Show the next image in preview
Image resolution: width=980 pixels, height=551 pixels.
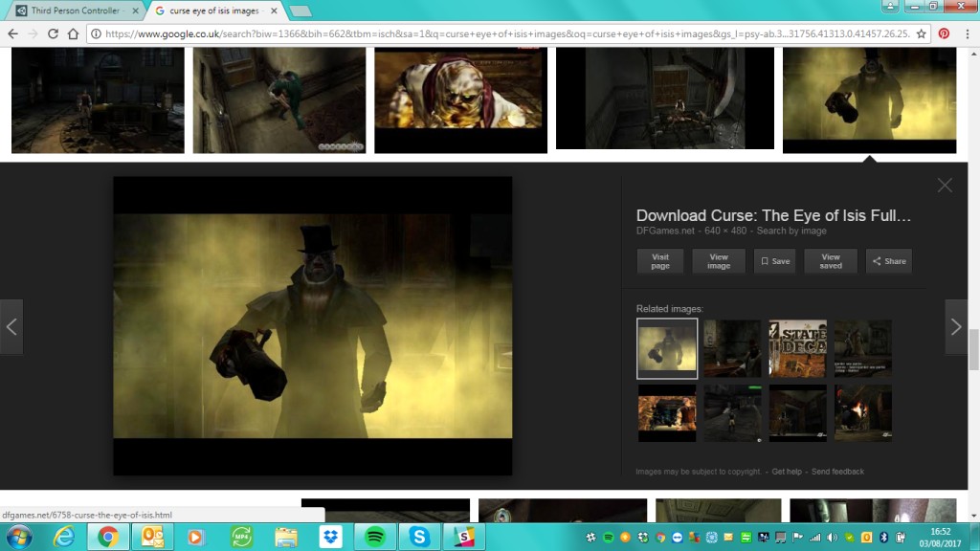(x=956, y=327)
